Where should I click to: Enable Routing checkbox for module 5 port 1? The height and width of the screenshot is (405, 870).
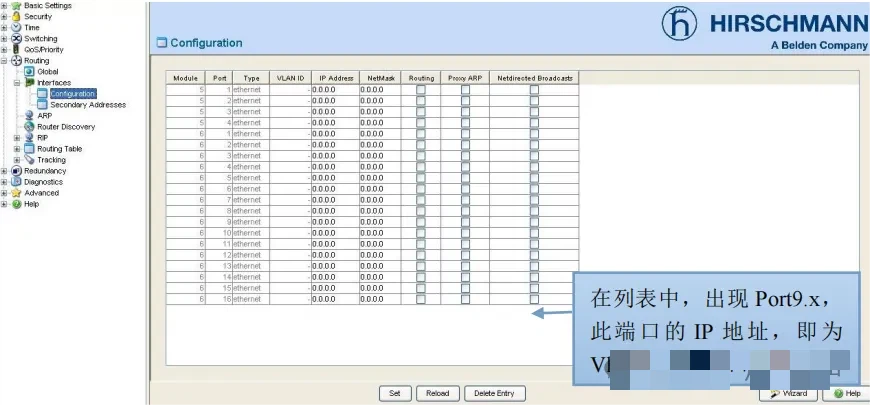[421, 90]
